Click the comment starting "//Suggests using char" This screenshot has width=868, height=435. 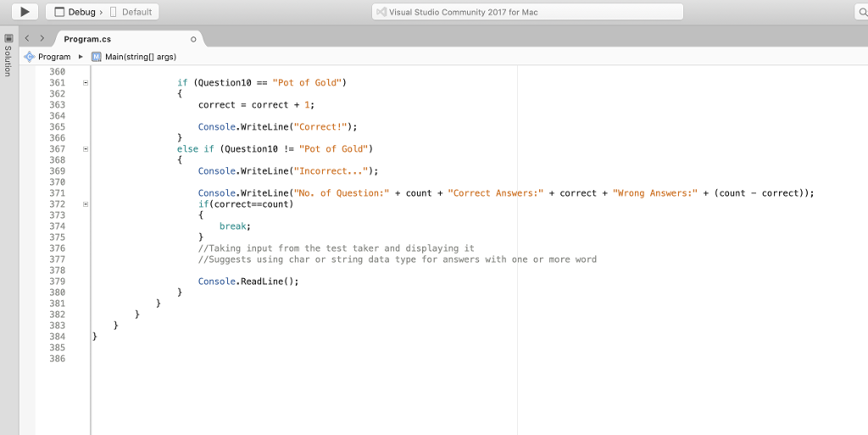click(x=398, y=259)
